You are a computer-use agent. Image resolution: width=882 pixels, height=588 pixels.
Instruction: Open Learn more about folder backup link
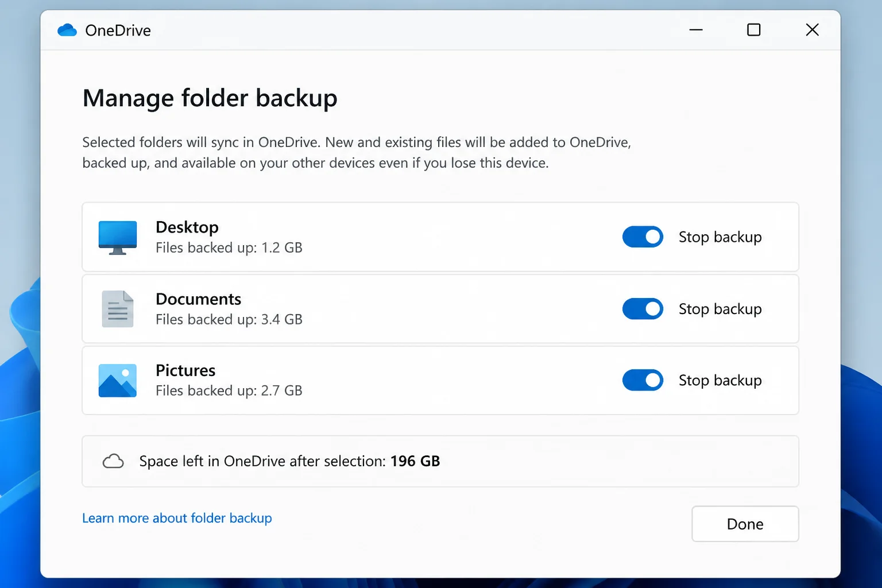[177, 518]
